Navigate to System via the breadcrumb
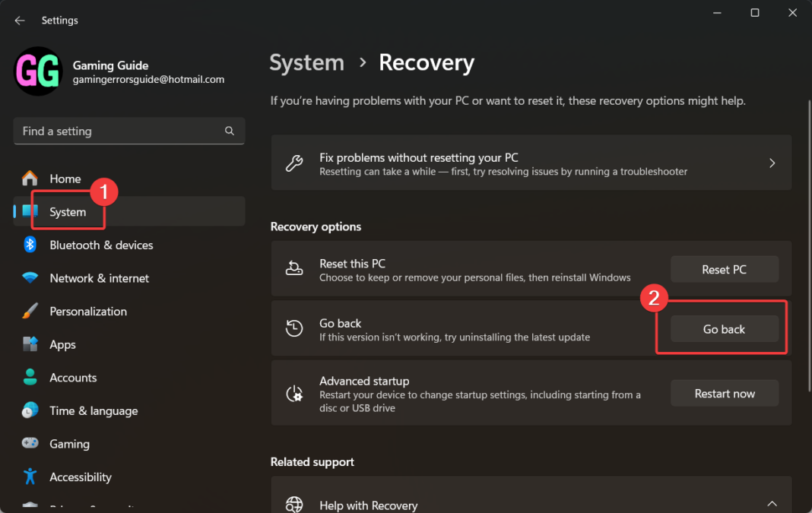Viewport: 812px width, 513px height. 306,62
